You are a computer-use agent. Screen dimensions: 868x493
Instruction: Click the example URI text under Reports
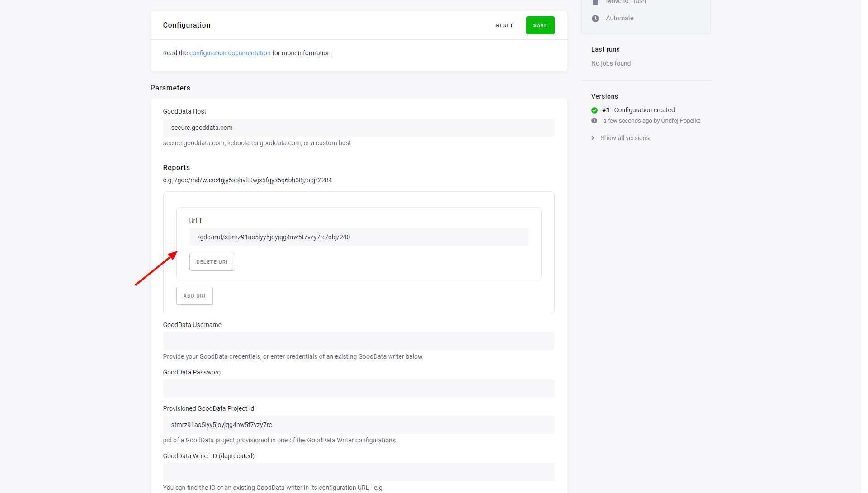tap(247, 180)
